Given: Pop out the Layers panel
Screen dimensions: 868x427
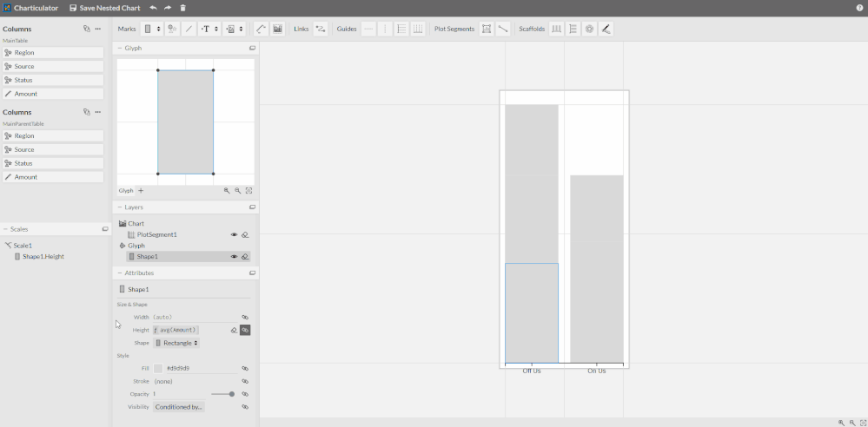Looking at the screenshot, I should (253, 207).
